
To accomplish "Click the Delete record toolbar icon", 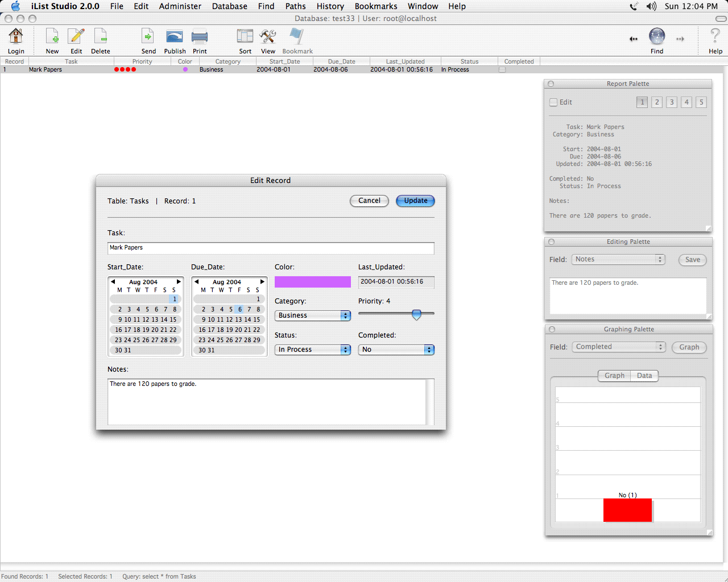I will pyautogui.click(x=100, y=38).
